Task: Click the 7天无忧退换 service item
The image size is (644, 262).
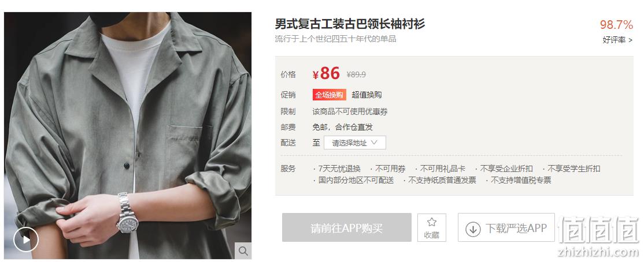Action: tap(337, 169)
